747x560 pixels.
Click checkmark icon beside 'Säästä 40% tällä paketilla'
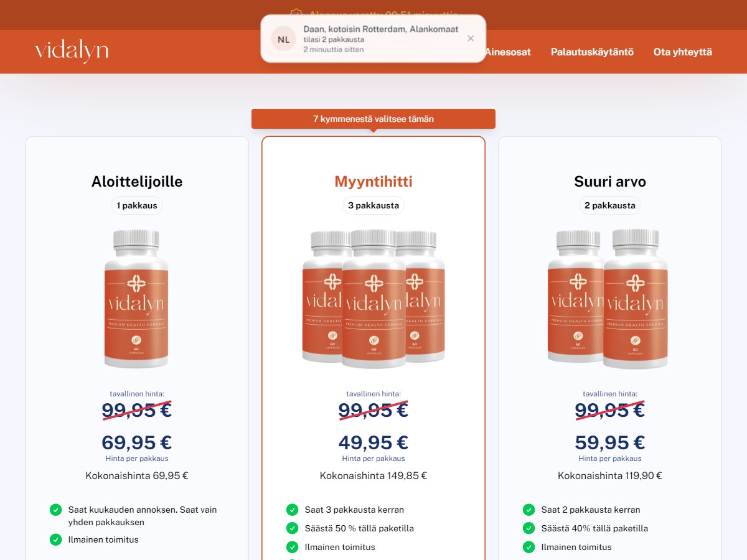click(x=529, y=528)
